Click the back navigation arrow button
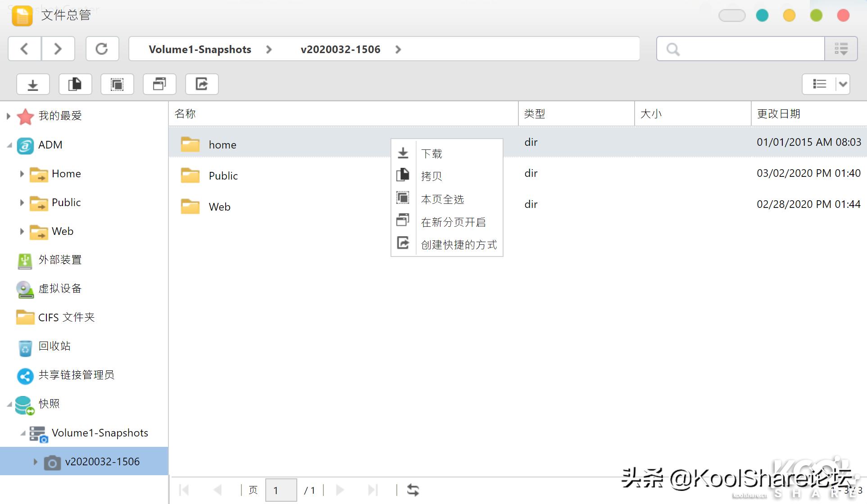This screenshot has height=504, width=867. 24,49
